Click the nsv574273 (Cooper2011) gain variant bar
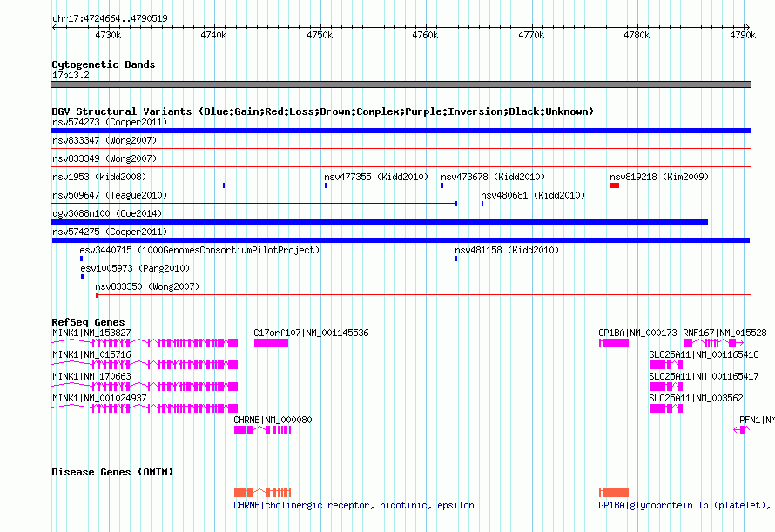The image size is (775, 532). [401, 131]
